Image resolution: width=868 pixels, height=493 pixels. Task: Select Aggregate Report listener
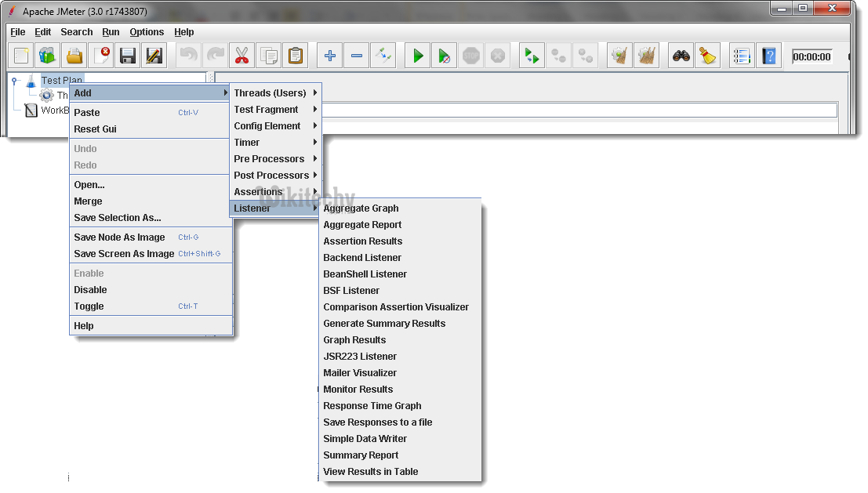coord(362,225)
